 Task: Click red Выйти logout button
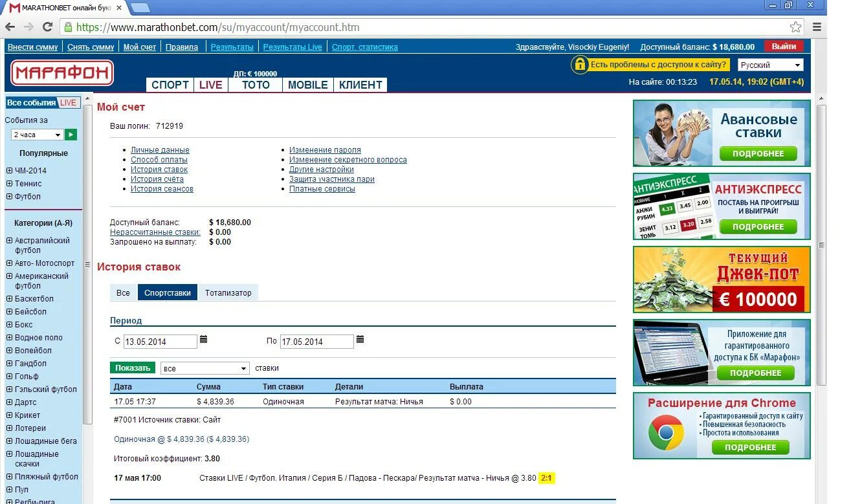click(x=784, y=47)
